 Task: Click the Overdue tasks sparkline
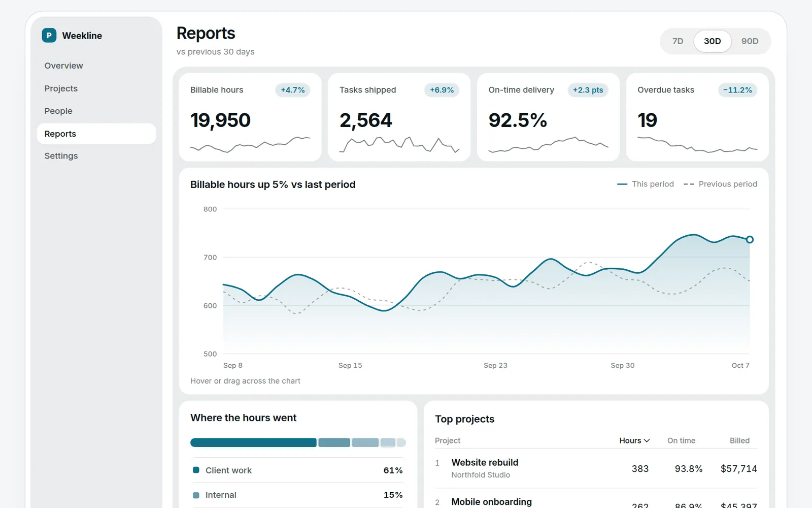(x=697, y=144)
